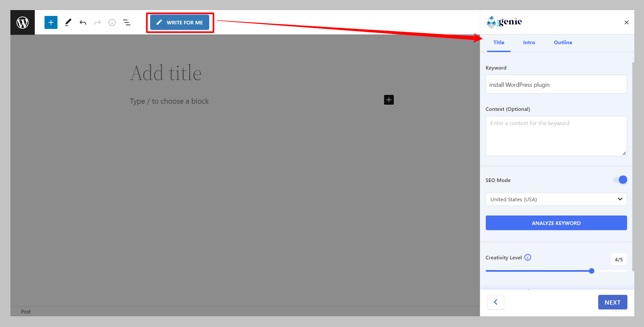
Task: Click the ANALYZE KEYWORD button
Action: 556,223
